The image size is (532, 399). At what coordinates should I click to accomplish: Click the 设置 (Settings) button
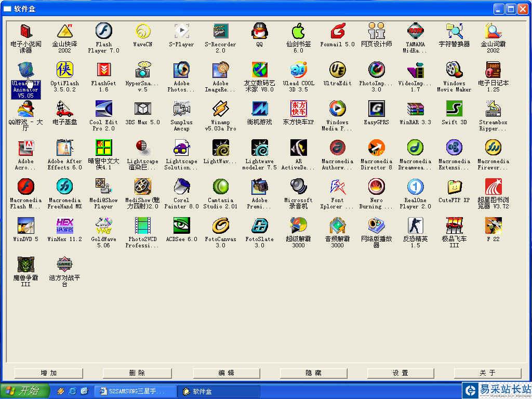click(401, 373)
